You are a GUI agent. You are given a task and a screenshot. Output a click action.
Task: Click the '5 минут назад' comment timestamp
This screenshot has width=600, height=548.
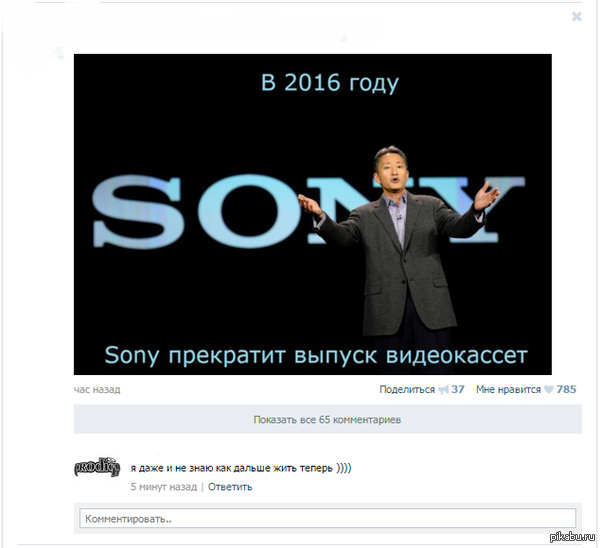click(x=164, y=487)
